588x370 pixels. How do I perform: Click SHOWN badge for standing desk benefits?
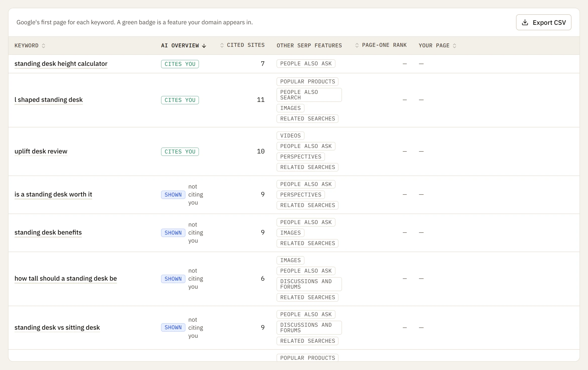[x=173, y=233]
